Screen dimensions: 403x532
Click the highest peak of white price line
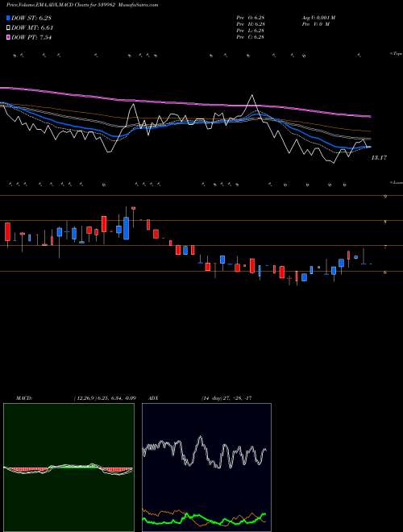(x=251, y=96)
